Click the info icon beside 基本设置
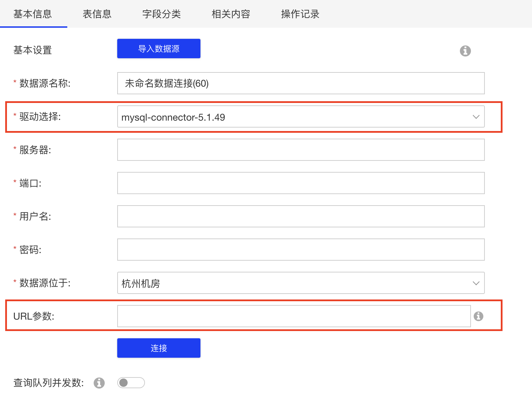This screenshot has width=532, height=400. pos(465,51)
